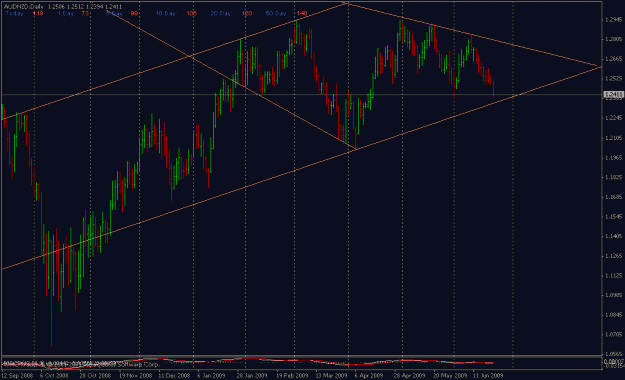Click the 28 Jan 2009 date label

point(252,376)
